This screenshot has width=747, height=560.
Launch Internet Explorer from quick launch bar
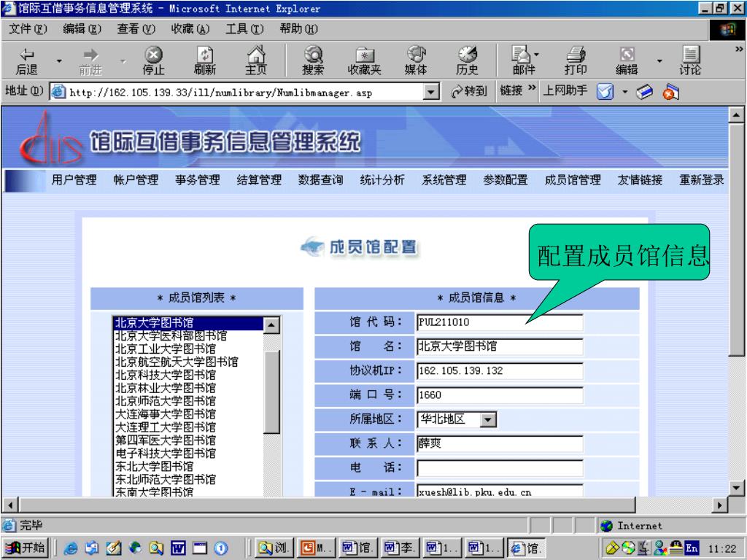(x=71, y=548)
